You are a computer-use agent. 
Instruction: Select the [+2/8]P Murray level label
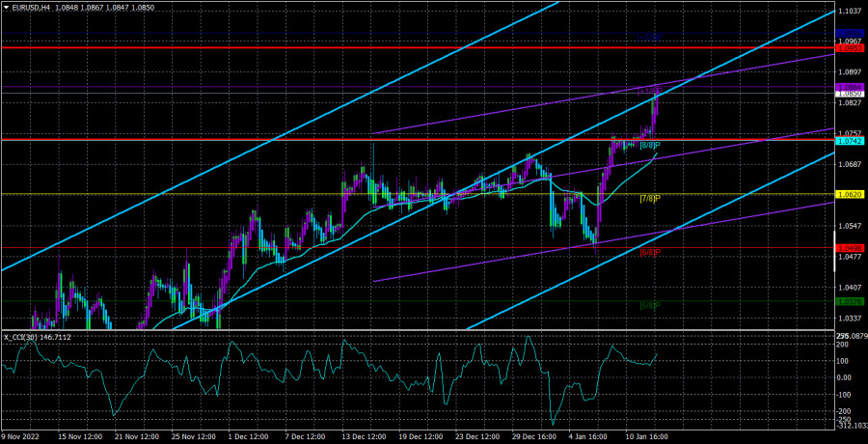pyautogui.click(x=650, y=37)
